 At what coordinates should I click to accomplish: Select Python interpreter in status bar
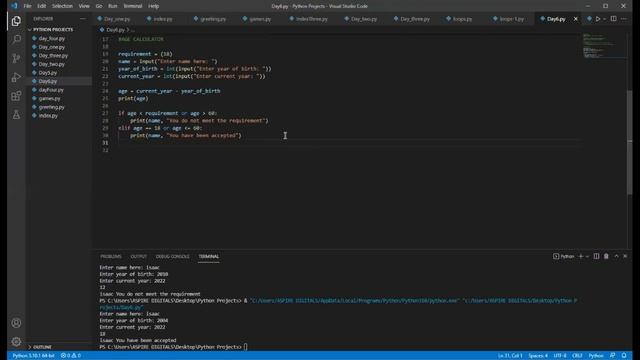click(33, 356)
